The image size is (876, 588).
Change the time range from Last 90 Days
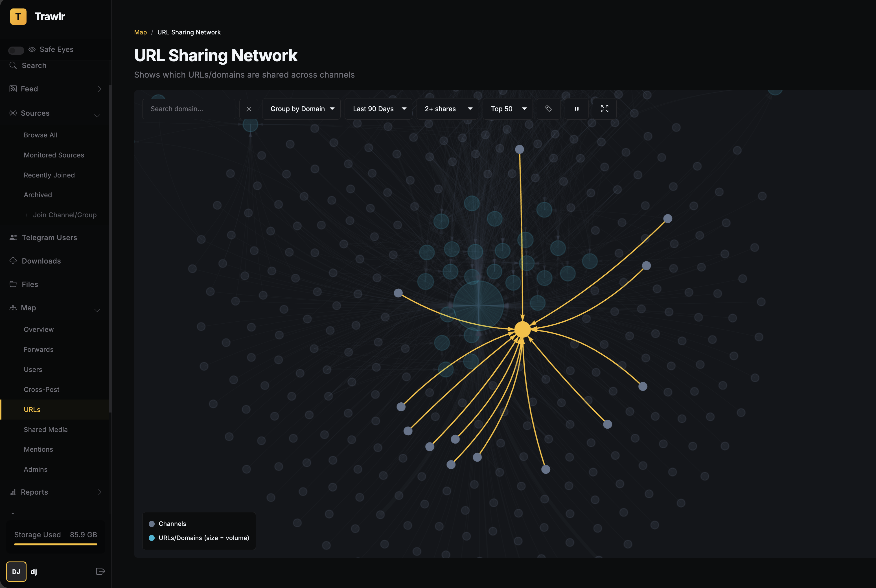coord(378,109)
